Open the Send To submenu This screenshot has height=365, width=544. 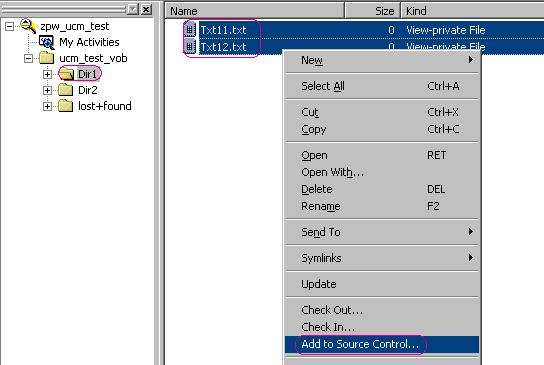coord(382,232)
